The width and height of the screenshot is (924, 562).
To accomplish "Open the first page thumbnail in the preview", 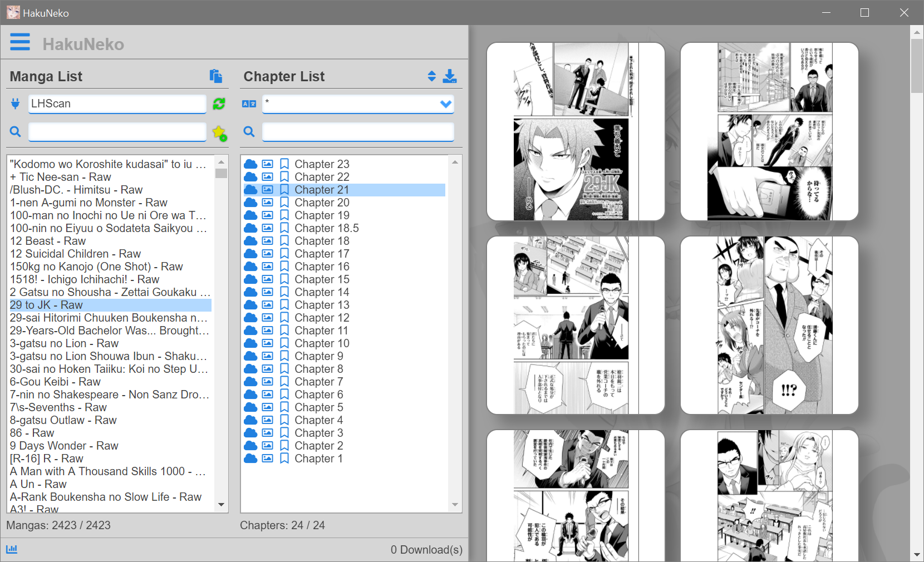I will (x=576, y=131).
